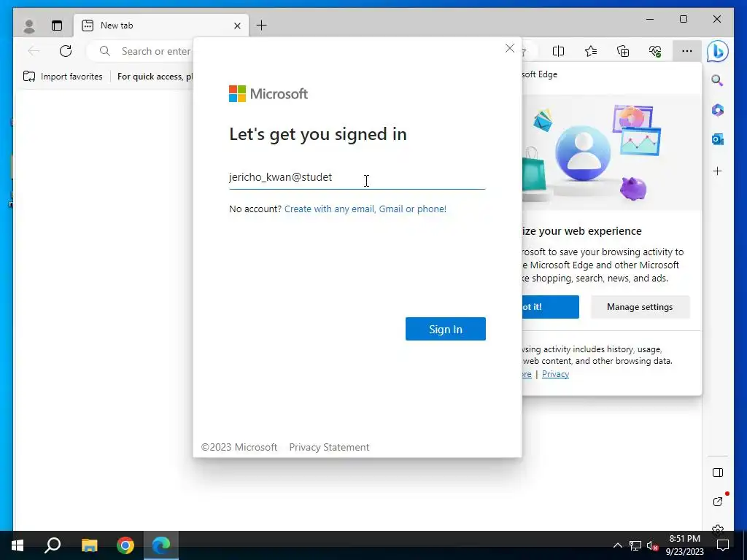Open the Edge profile icon

click(29, 26)
